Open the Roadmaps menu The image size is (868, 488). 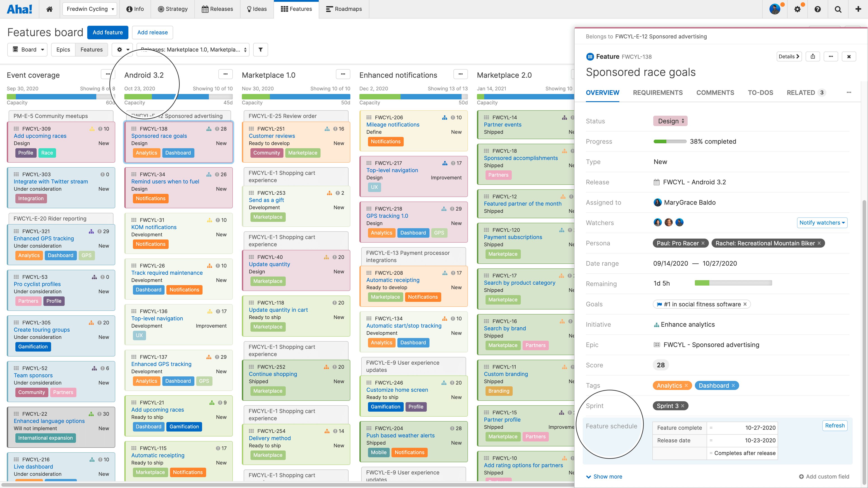[344, 9]
